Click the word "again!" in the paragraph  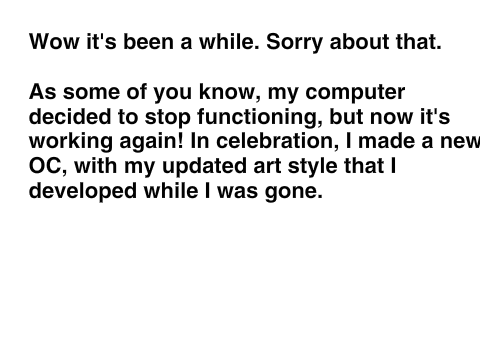pos(151,143)
